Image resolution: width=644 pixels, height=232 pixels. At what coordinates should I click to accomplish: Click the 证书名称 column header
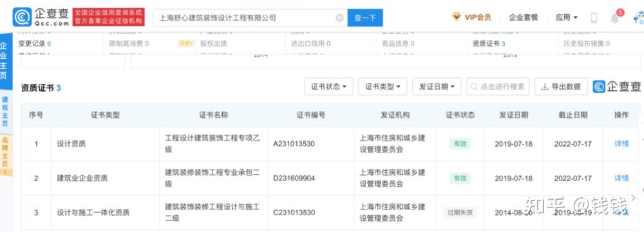[x=214, y=115]
